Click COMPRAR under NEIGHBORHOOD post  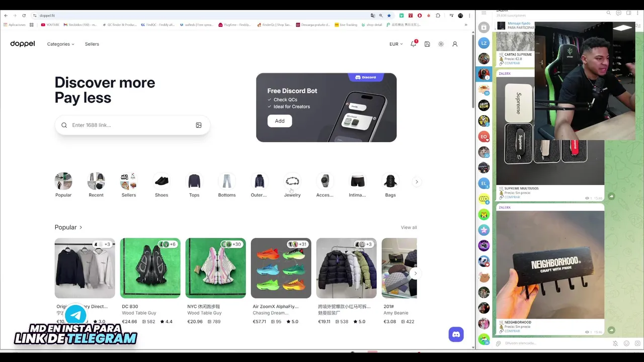click(x=512, y=331)
